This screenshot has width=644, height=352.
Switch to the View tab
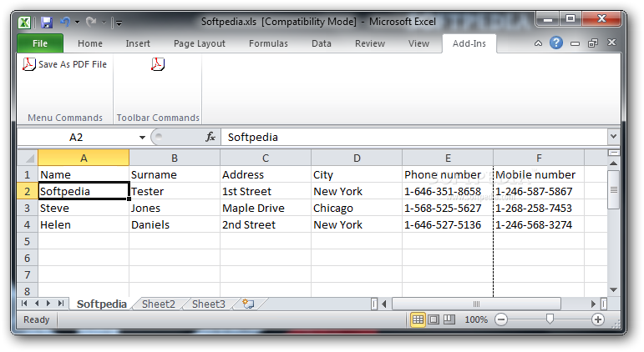coord(418,43)
